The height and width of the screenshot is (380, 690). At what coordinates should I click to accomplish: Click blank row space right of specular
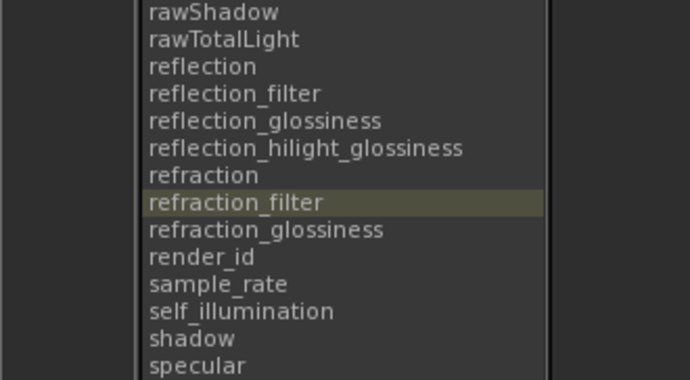coord(395,367)
